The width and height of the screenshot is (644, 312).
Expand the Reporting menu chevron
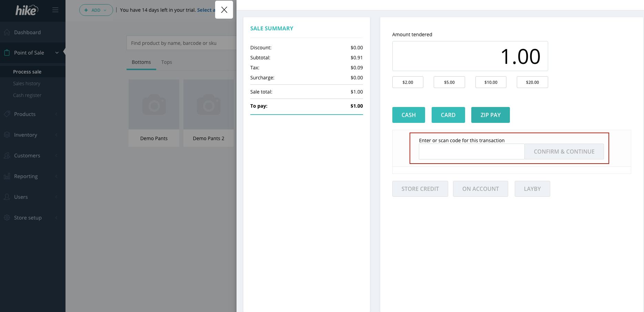pyautogui.click(x=56, y=176)
